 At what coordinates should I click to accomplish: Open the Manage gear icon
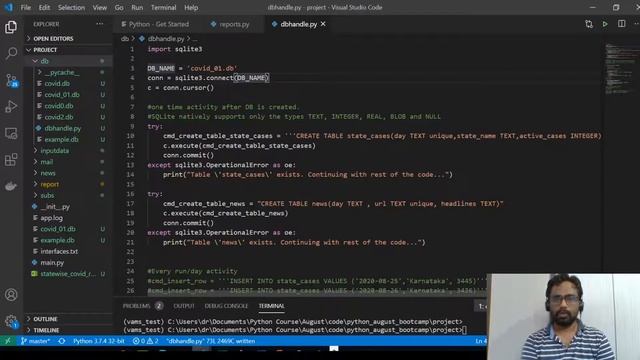11,322
